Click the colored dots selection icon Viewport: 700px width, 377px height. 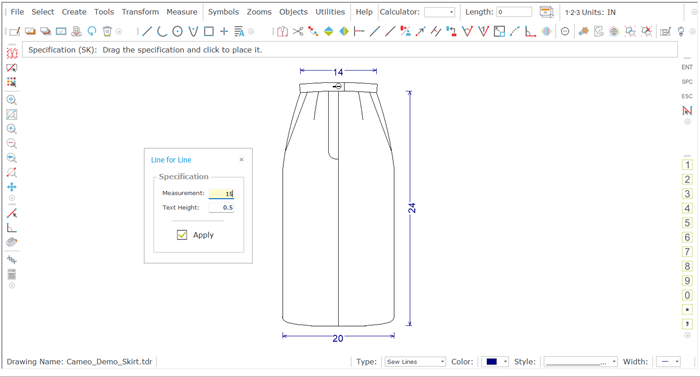[x=12, y=82]
